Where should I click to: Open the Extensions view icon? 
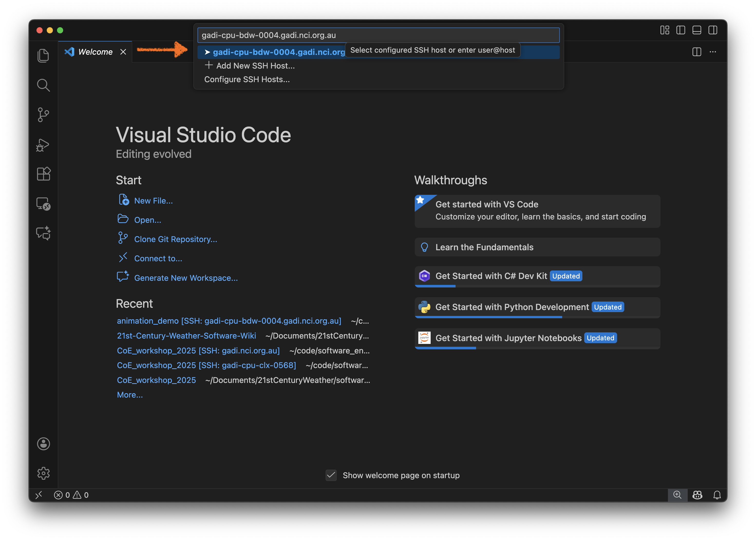[x=43, y=174]
